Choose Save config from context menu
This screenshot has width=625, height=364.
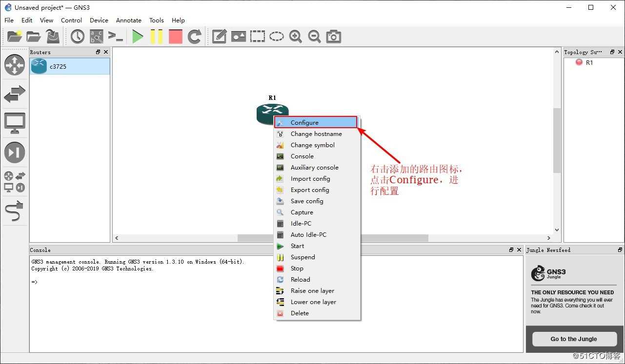(316, 201)
